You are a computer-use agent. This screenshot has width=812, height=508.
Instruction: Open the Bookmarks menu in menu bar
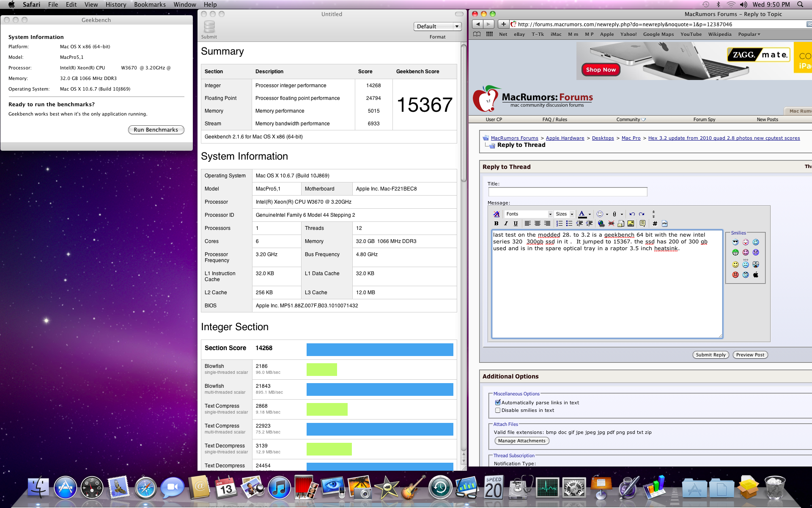coord(150,5)
